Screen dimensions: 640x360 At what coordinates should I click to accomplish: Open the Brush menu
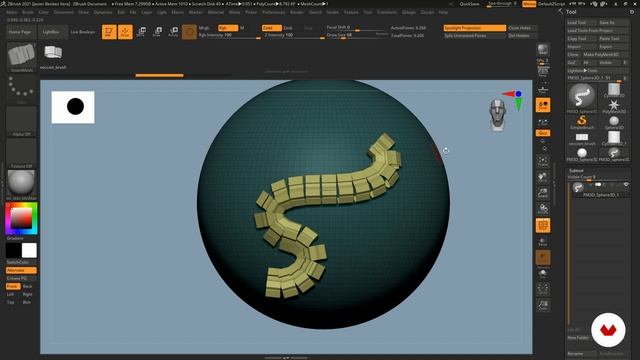tap(28, 12)
